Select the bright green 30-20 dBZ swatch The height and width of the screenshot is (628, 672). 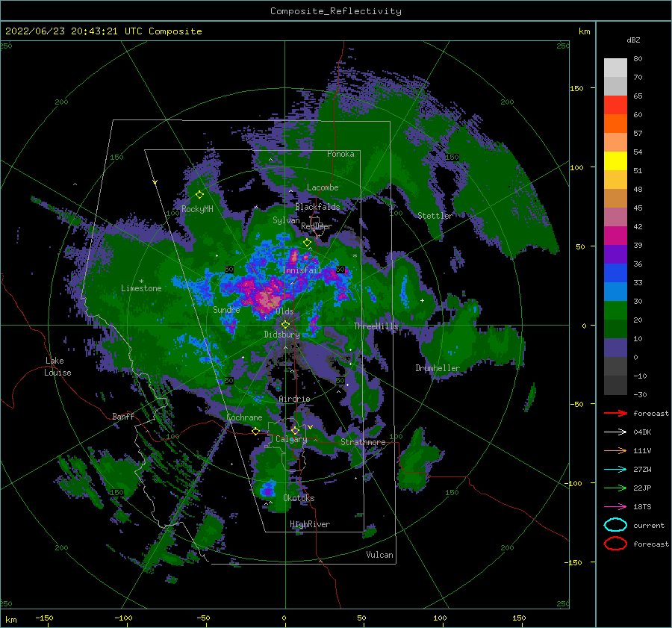click(x=615, y=311)
